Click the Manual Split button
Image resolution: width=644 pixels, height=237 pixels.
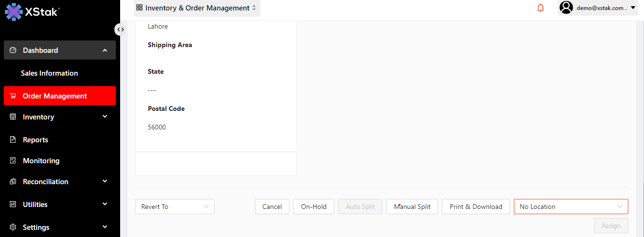point(412,207)
